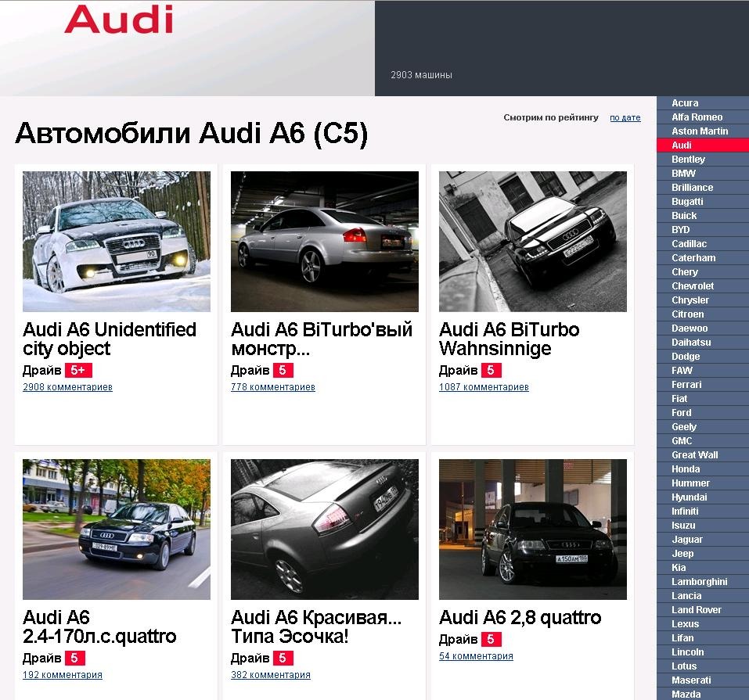Open the 'Audi A6 BiTurbo'вый монстр...' title
The width and height of the screenshot is (749, 700).
[x=322, y=339]
